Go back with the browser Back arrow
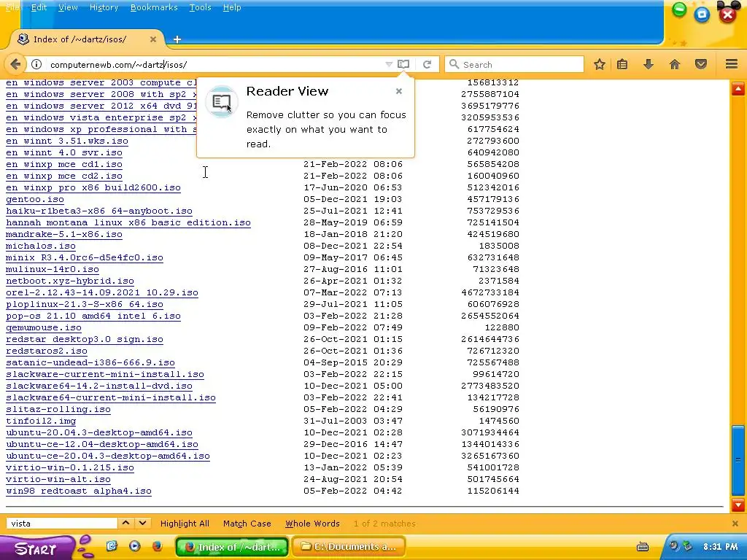747x560 pixels. (15, 64)
